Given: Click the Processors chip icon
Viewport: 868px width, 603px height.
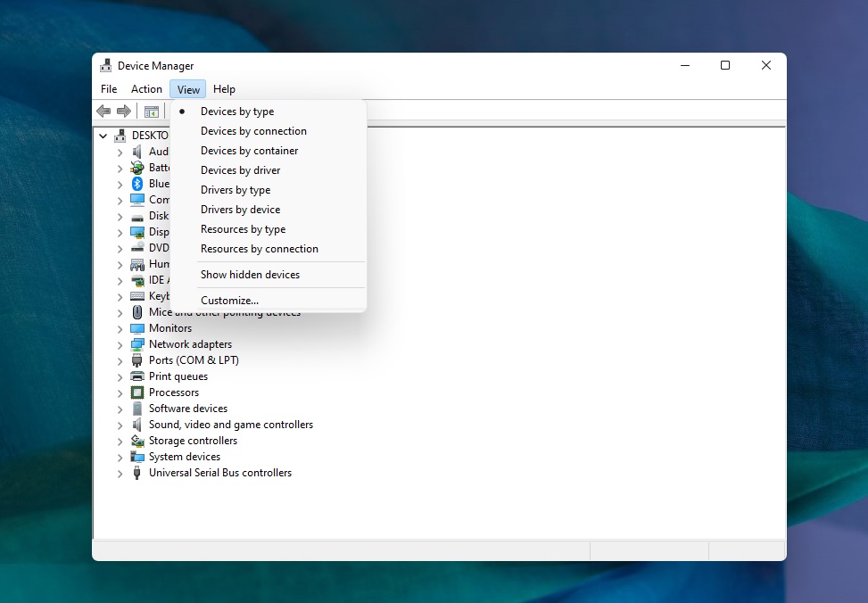Looking at the screenshot, I should pyautogui.click(x=137, y=392).
